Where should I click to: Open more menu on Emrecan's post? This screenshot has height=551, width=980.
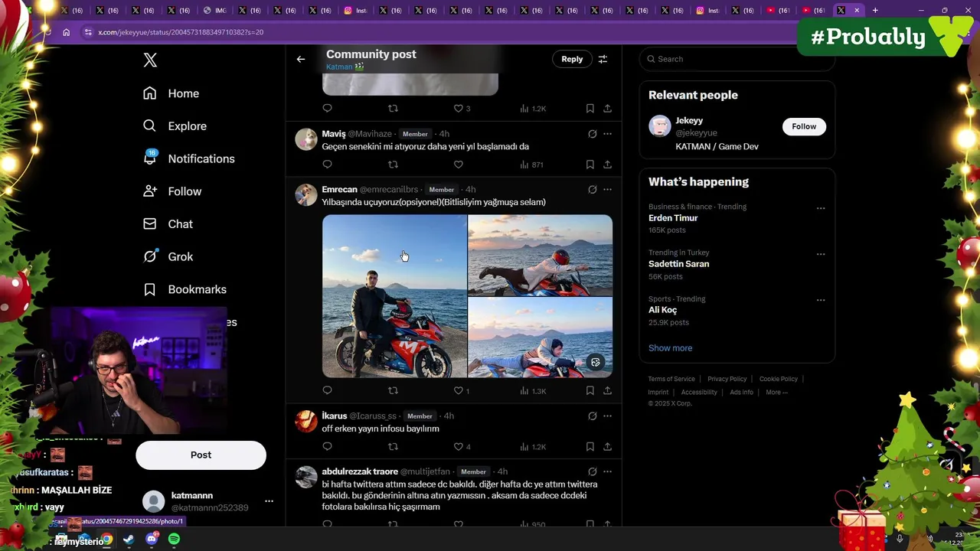[607, 190]
